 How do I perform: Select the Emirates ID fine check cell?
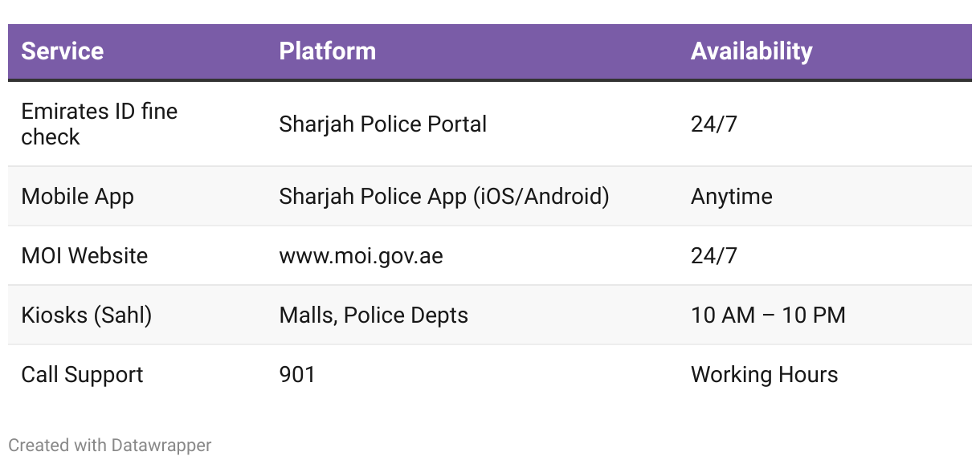pyautogui.click(x=100, y=124)
